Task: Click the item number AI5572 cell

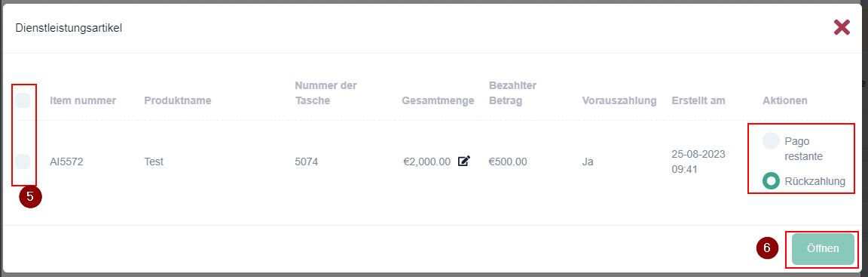Action: (x=66, y=162)
